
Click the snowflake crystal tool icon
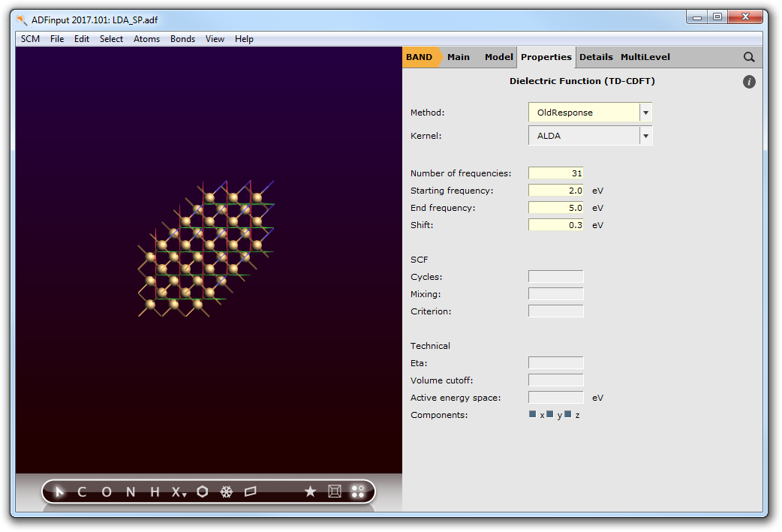(x=226, y=492)
